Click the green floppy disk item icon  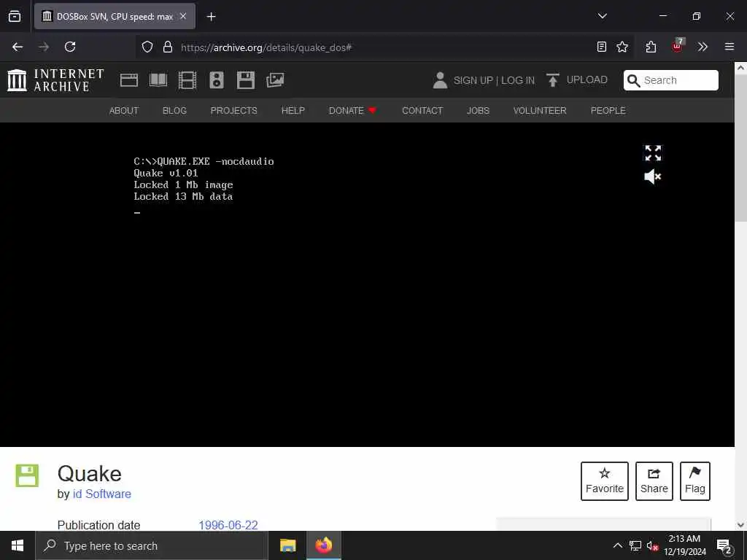pos(27,475)
